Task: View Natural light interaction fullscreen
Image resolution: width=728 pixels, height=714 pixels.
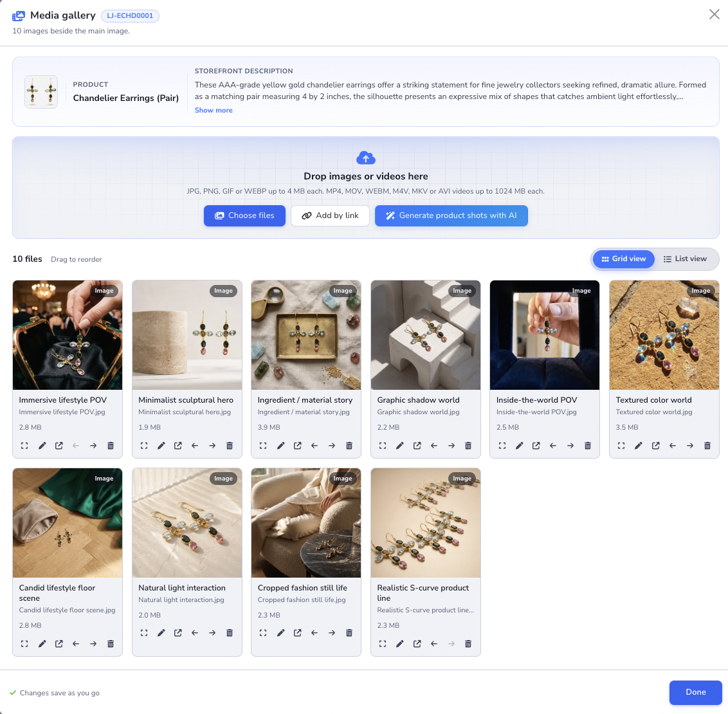Action: [x=144, y=633]
